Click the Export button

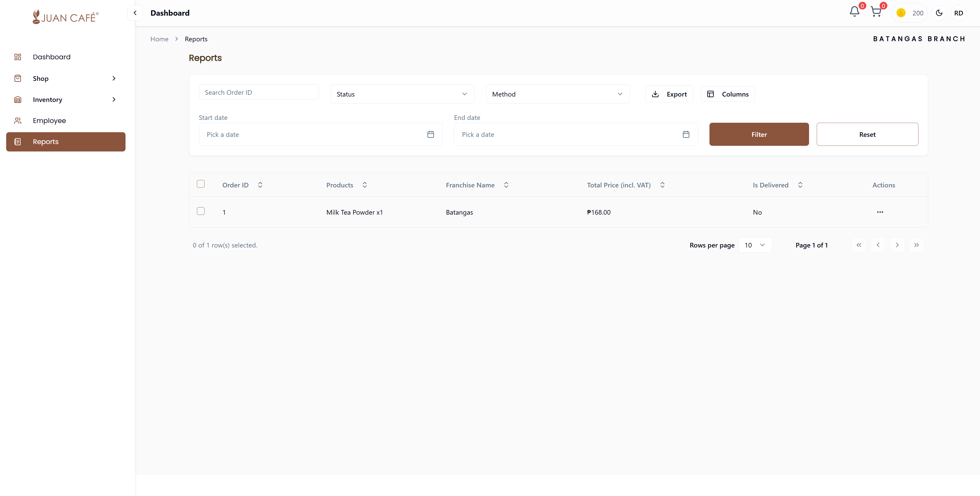pos(669,94)
